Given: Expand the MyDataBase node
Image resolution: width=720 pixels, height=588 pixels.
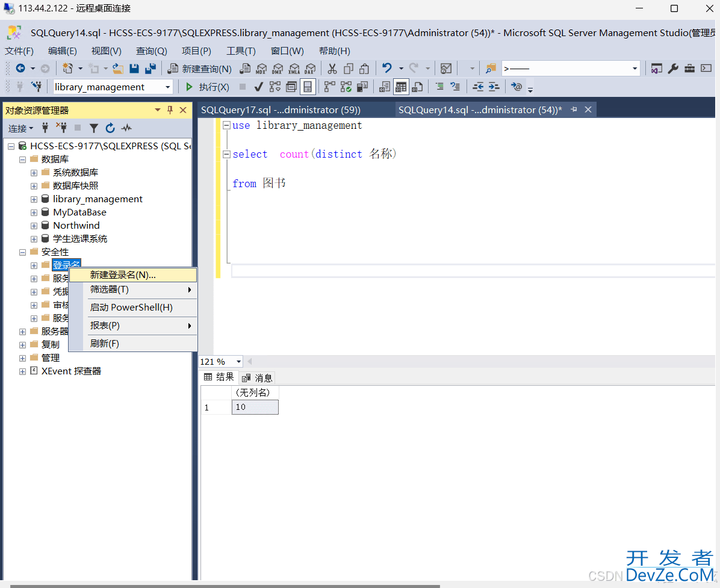Looking at the screenshot, I should [x=34, y=212].
